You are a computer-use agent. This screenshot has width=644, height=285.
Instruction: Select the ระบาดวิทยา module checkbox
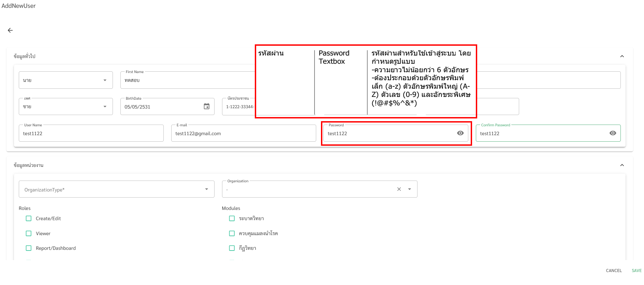click(232, 218)
